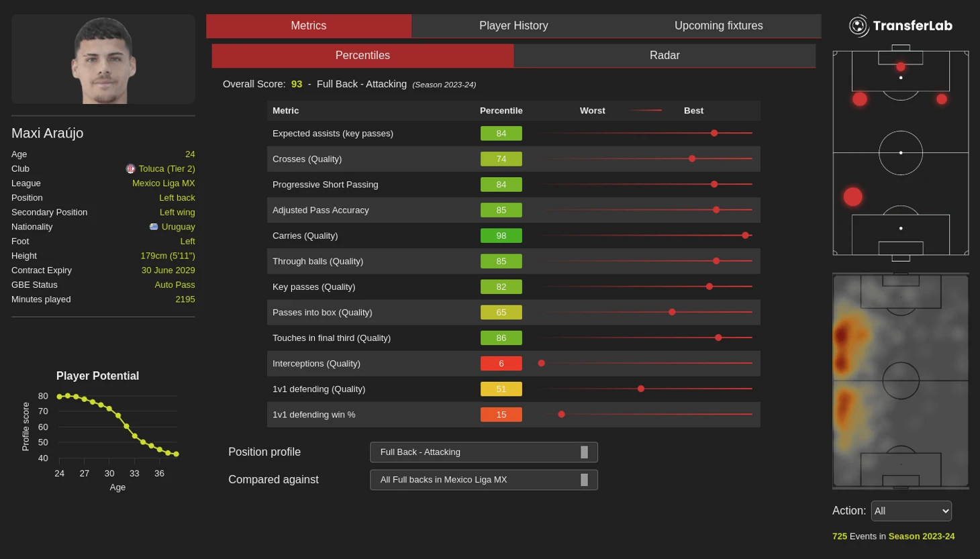Switch to the Player History tab
The width and height of the screenshot is (980, 559).
[513, 26]
